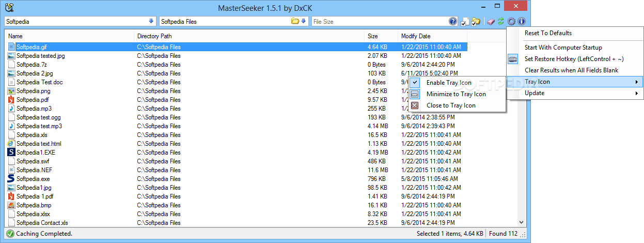Click the green refresh arrows icon
The image size is (644, 243).
[x=500, y=21]
